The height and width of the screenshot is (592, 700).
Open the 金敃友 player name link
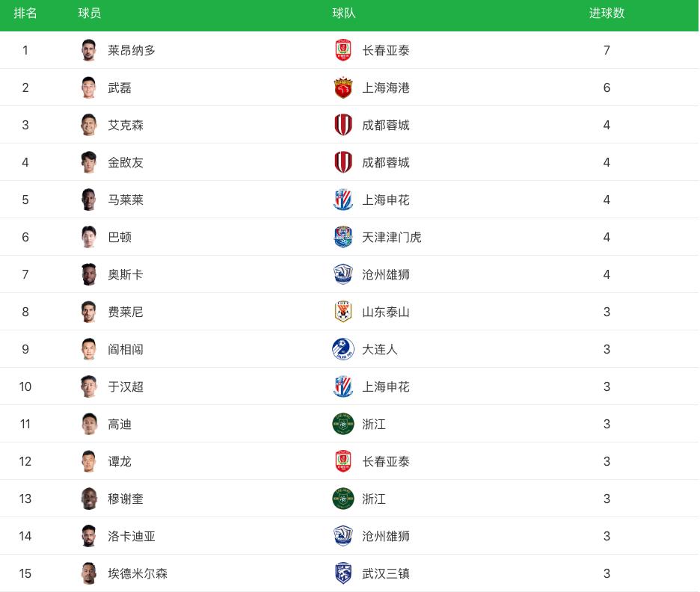(126, 162)
